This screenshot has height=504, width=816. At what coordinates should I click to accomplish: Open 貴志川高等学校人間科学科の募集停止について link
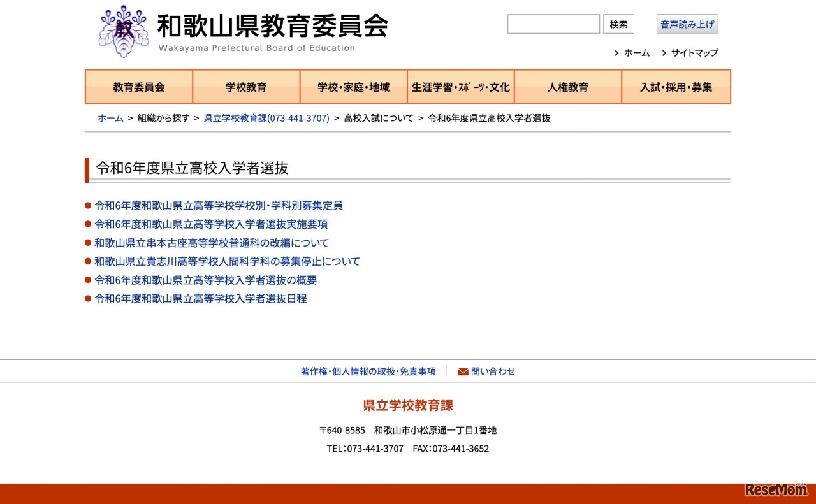pyautogui.click(x=227, y=261)
